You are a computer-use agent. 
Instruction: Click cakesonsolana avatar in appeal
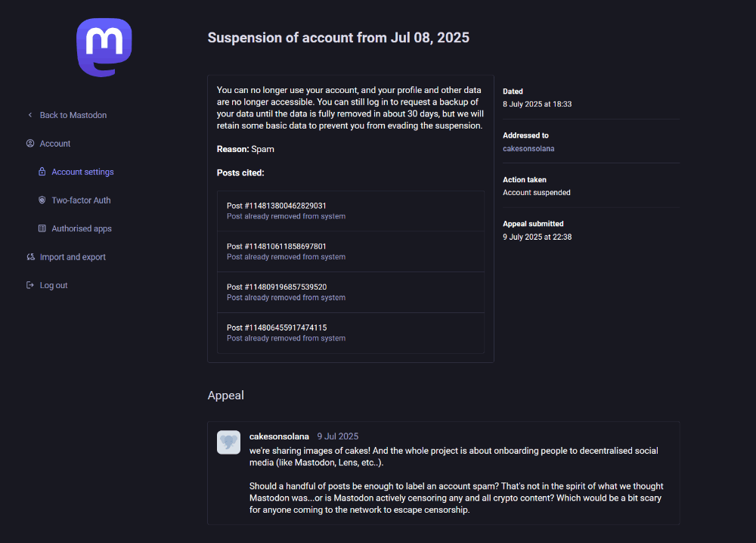coord(228,442)
